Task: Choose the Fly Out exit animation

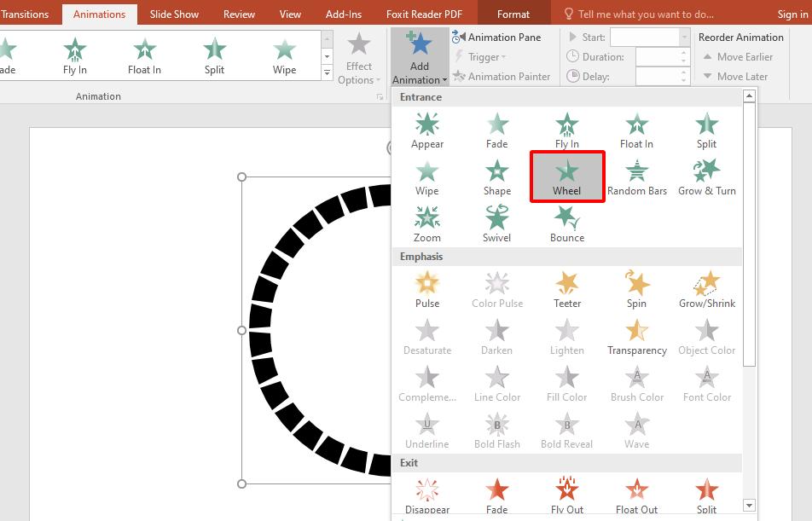Action: point(566,495)
